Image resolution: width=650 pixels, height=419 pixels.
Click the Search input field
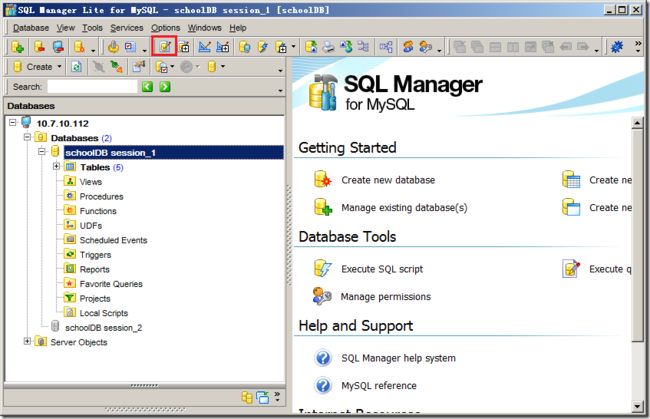(x=92, y=87)
